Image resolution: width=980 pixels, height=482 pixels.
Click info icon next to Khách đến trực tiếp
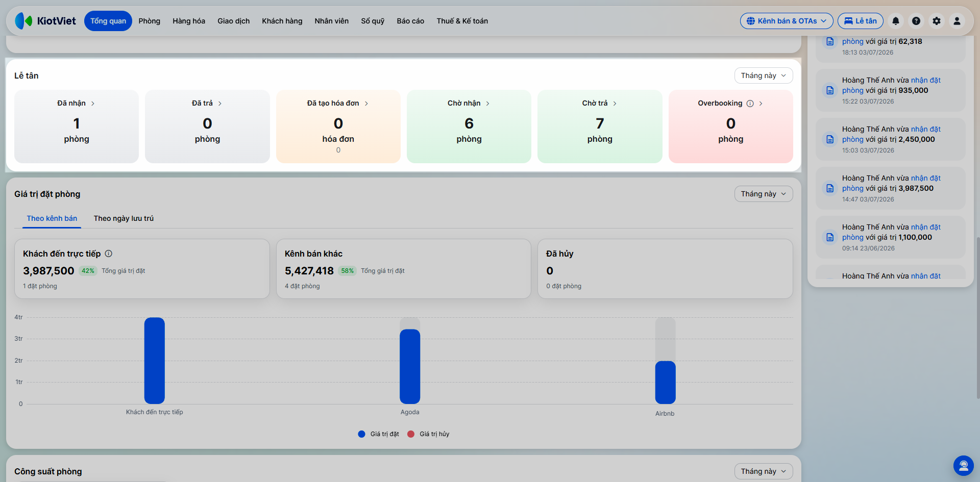[109, 253]
